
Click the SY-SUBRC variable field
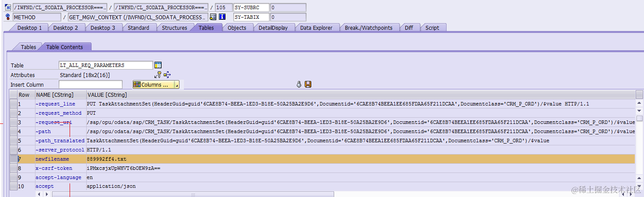pos(251,7)
